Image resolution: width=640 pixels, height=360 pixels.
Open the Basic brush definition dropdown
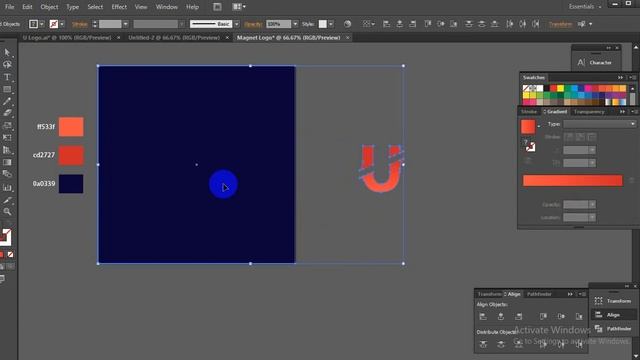(x=237, y=24)
